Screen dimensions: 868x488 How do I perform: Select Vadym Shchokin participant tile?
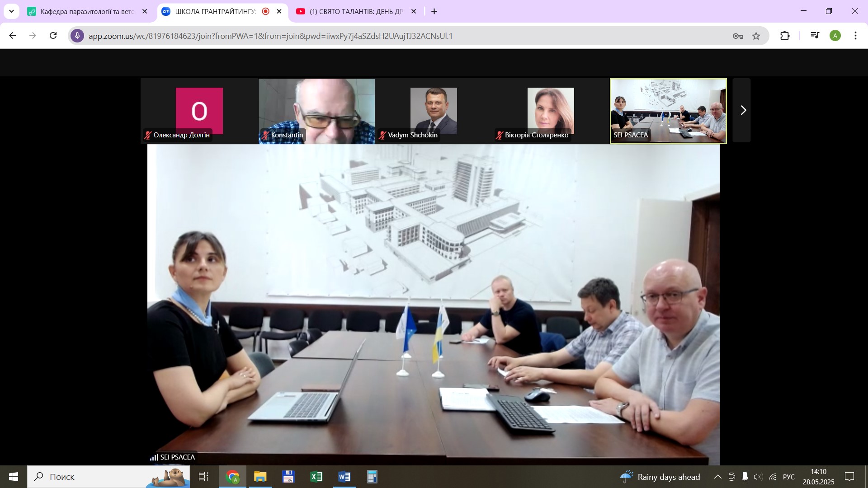434,111
